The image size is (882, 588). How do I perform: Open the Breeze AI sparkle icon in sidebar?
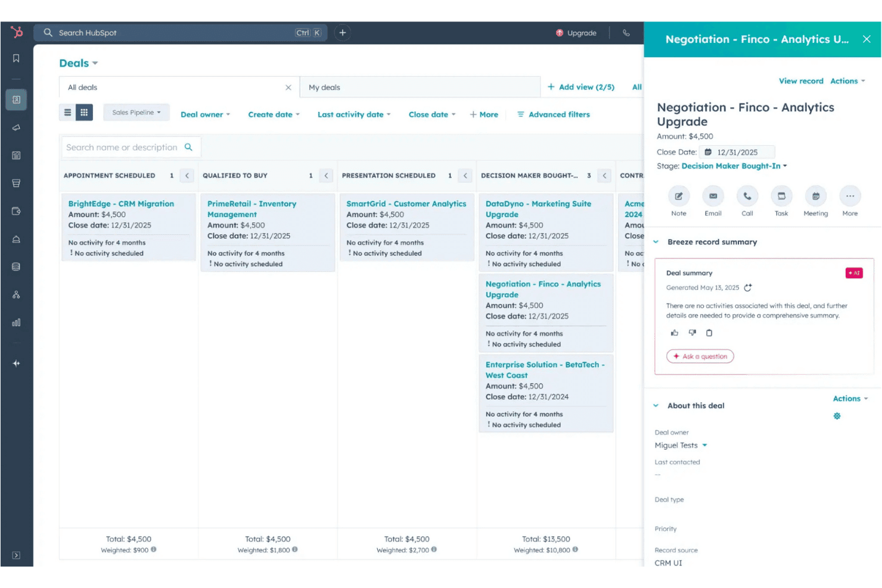click(x=16, y=363)
